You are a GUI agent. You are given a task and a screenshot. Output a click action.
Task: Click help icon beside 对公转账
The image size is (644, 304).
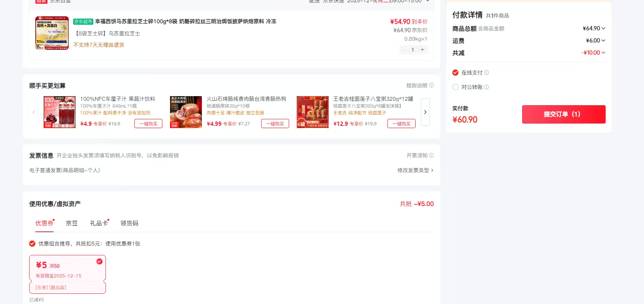point(487,87)
